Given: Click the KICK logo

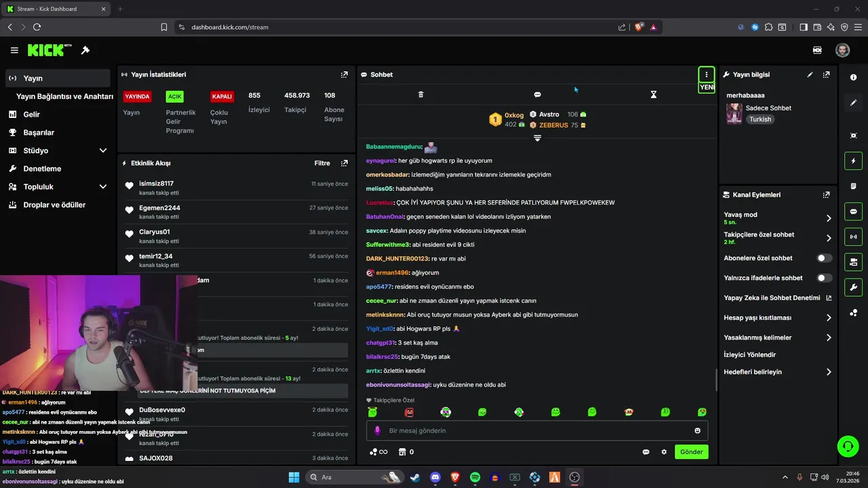Looking at the screenshot, I should click(50, 50).
